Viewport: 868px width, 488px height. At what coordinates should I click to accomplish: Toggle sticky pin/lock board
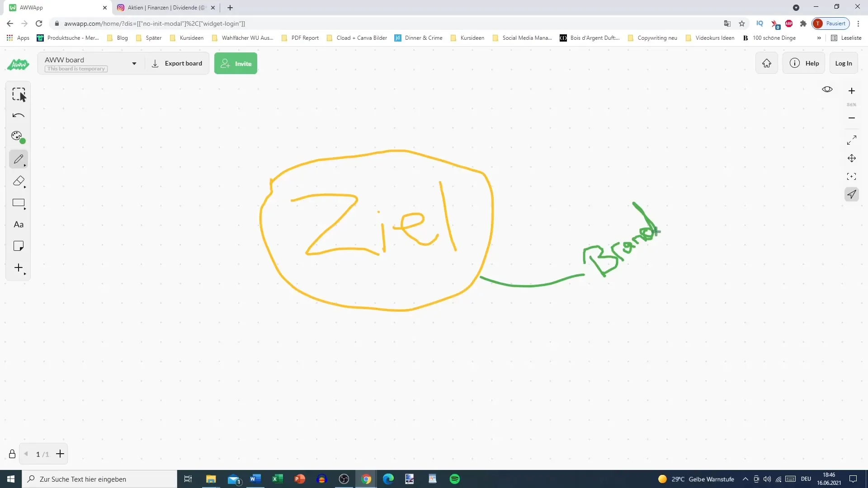point(12,454)
